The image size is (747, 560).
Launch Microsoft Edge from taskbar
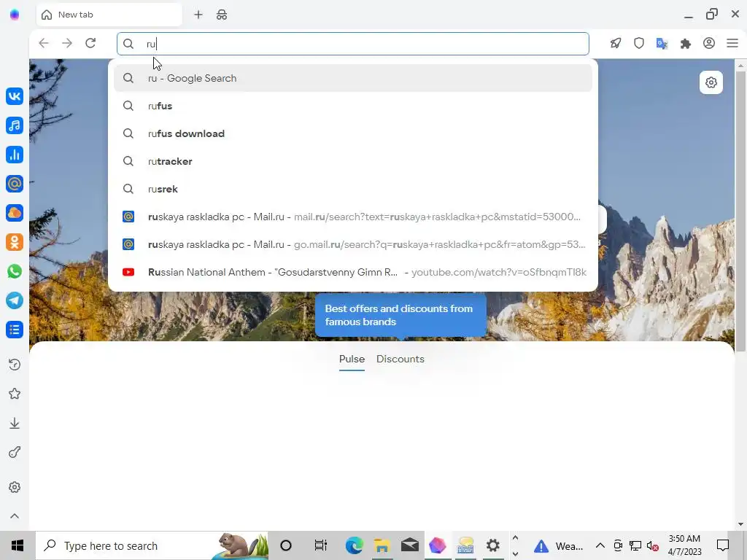(354, 545)
